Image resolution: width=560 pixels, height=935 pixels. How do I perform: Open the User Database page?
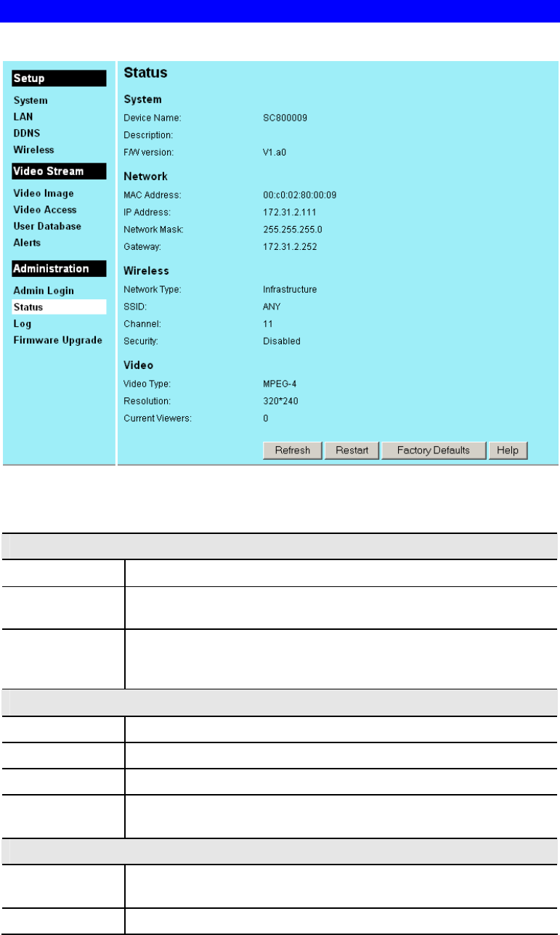pos(47,226)
